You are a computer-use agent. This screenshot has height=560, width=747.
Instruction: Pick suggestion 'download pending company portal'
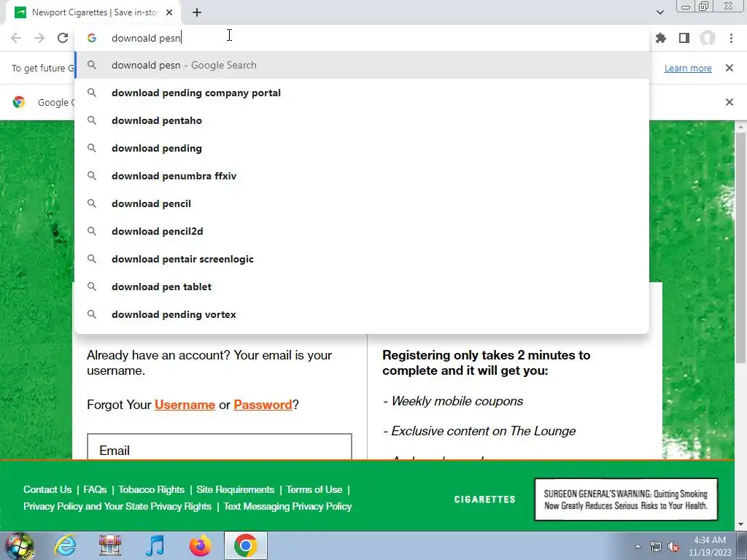click(362, 93)
